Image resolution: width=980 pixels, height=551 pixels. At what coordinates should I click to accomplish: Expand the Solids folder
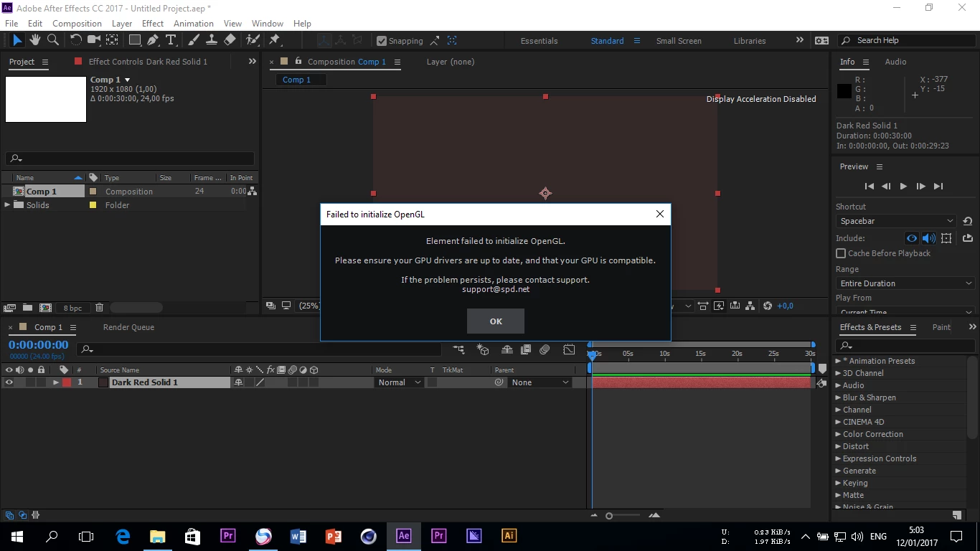[x=8, y=205]
